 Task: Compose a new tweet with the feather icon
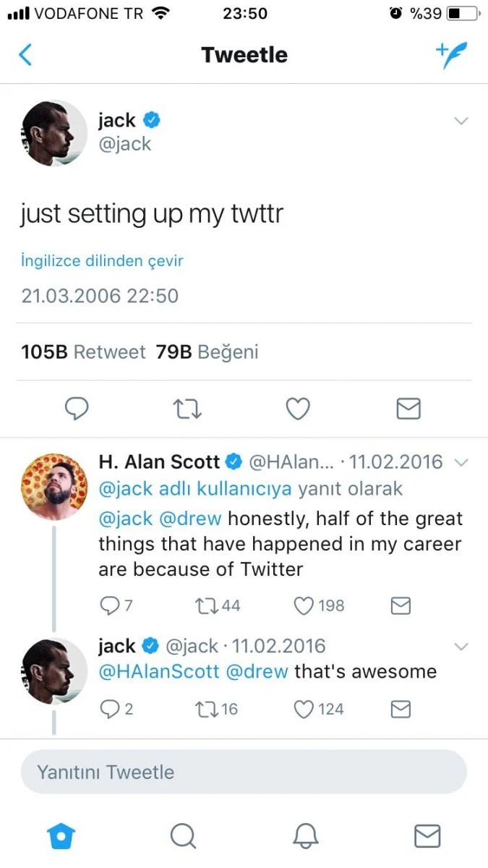click(452, 54)
